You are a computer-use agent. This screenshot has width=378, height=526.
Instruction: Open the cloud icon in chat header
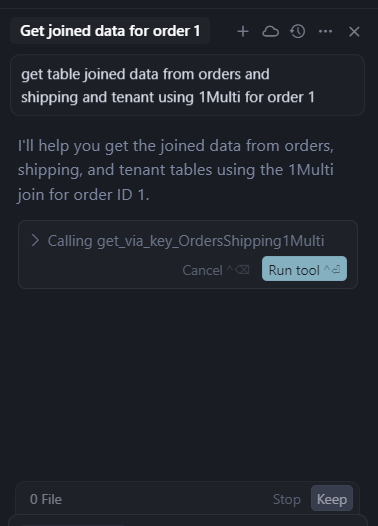click(270, 32)
